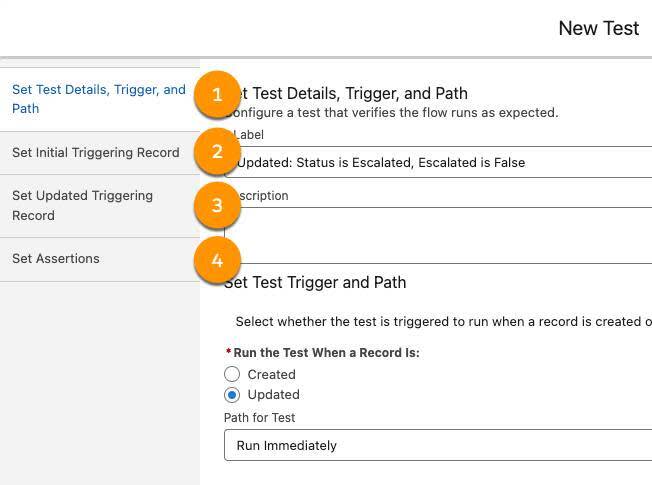Image resolution: width=652 pixels, height=485 pixels.
Task: Click the Set Test Trigger and Path heading
Action: coord(316,282)
